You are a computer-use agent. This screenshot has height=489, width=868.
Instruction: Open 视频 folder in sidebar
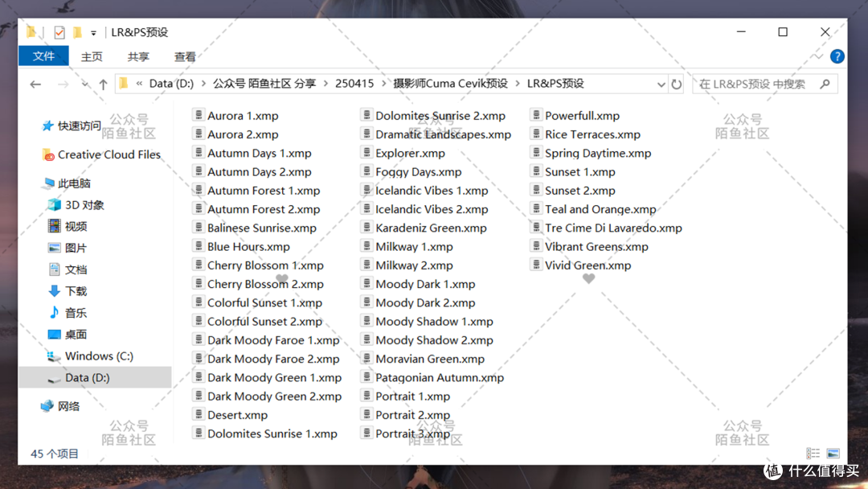(x=76, y=227)
